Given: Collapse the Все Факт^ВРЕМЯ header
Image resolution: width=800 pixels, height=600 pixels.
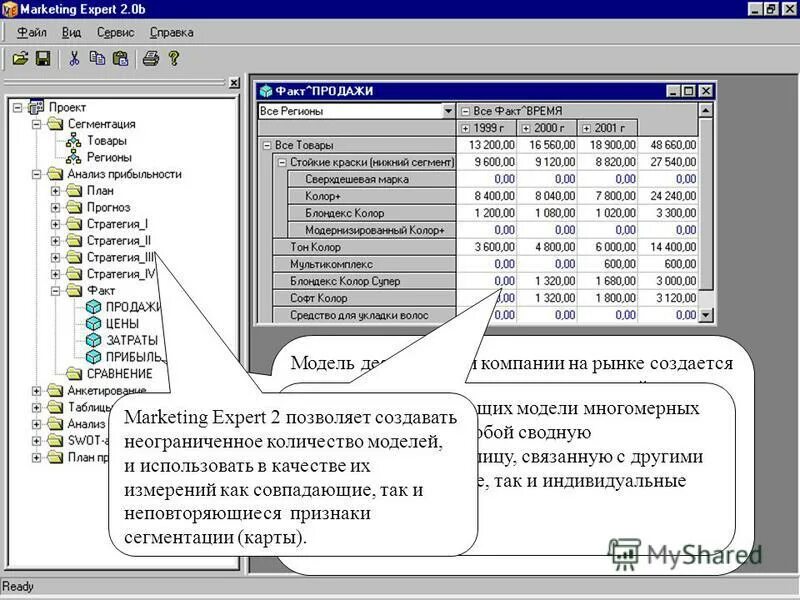Looking at the screenshot, I should click(x=465, y=111).
